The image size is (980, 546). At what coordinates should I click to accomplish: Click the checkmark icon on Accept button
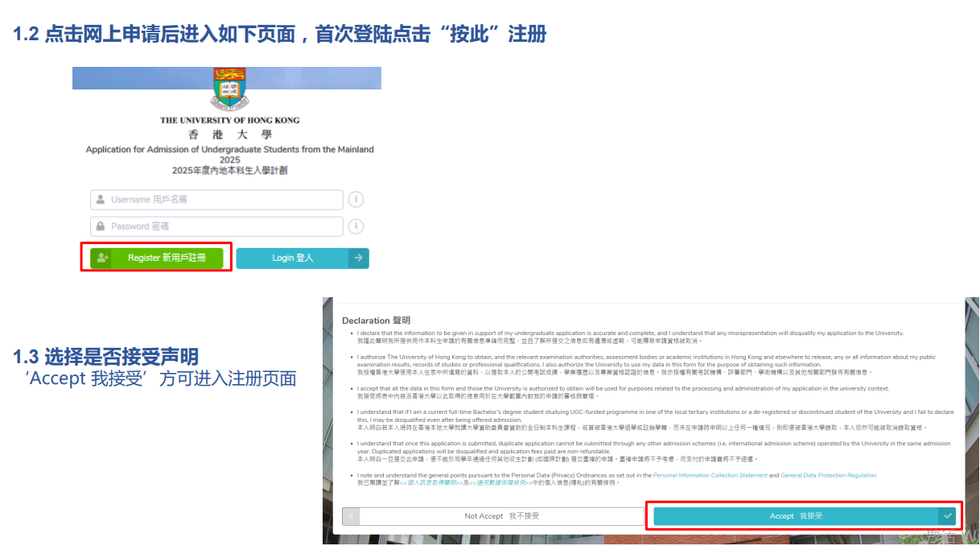948,515
